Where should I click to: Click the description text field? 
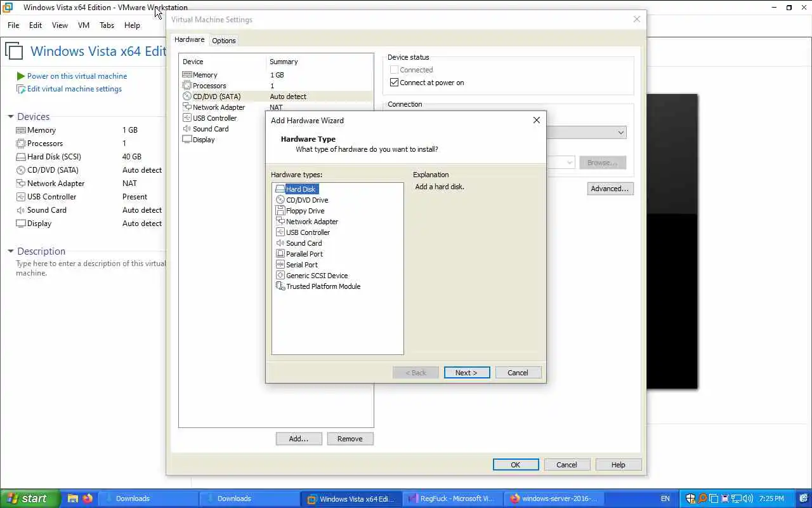(90, 268)
